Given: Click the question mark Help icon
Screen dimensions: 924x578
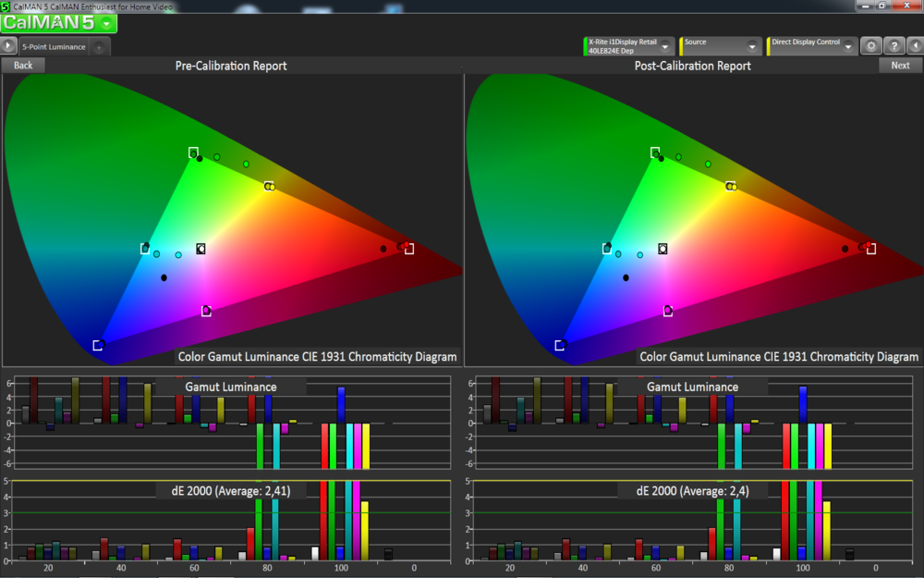Looking at the screenshot, I should click(x=894, y=44).
